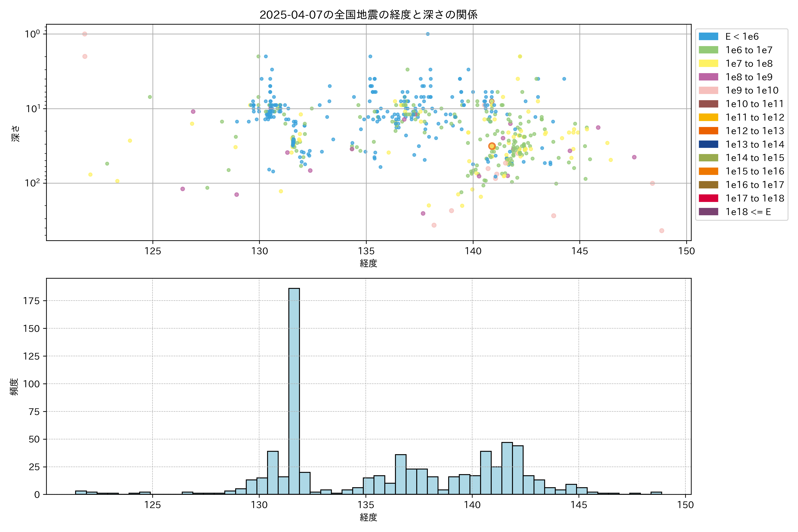The image size is (798, 532).
Task: Click the chart title with date 2025-04-07
Action: [x=368, y=15]
